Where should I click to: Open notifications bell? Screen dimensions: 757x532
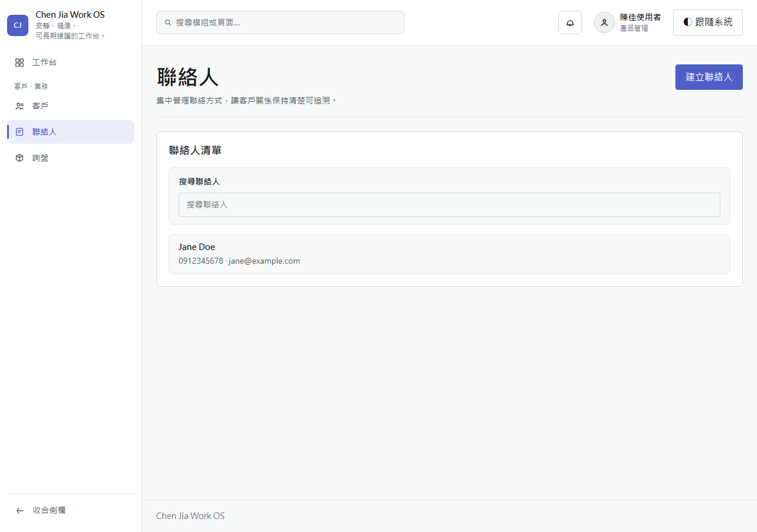(570, 22)
